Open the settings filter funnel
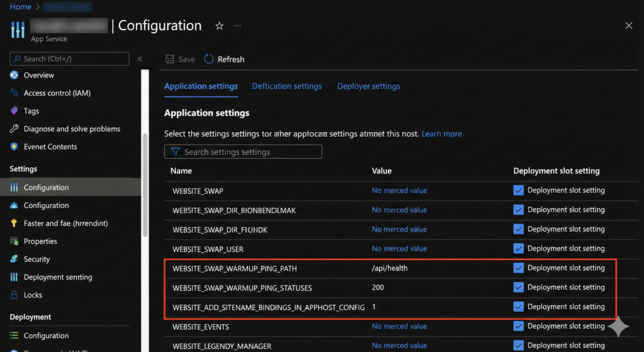The width and height of the screenshot is (644, 352). pyautogui.click(x=175, y=152)
